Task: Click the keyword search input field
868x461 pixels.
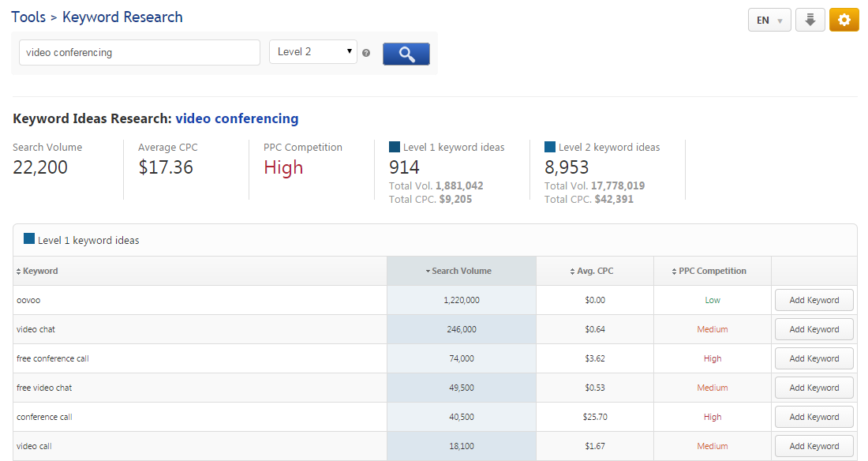Action: [x=139, y=53]
